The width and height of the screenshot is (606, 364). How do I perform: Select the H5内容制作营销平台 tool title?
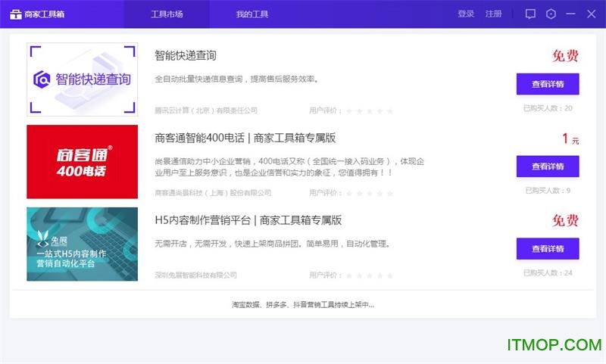pyautogui.click(x=248, y=220)
